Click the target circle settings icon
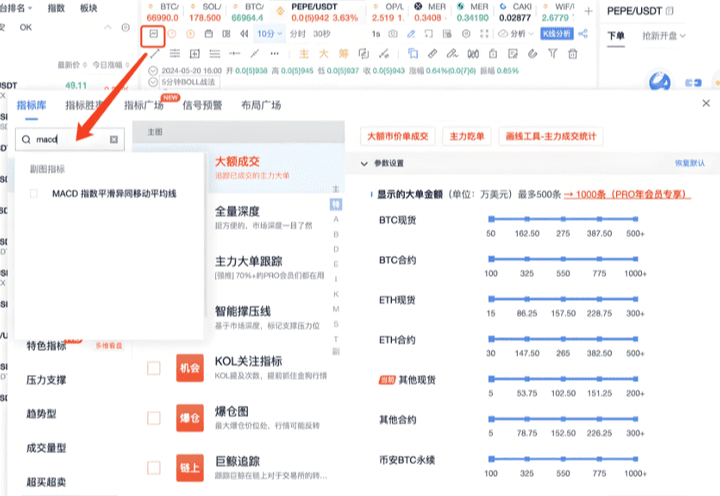The height and width of the screenshot is (496, 720). point(466,34)
